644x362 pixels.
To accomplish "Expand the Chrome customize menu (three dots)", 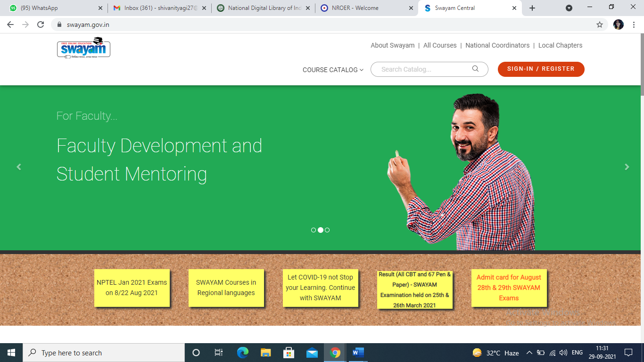I will tap(633, 25).
